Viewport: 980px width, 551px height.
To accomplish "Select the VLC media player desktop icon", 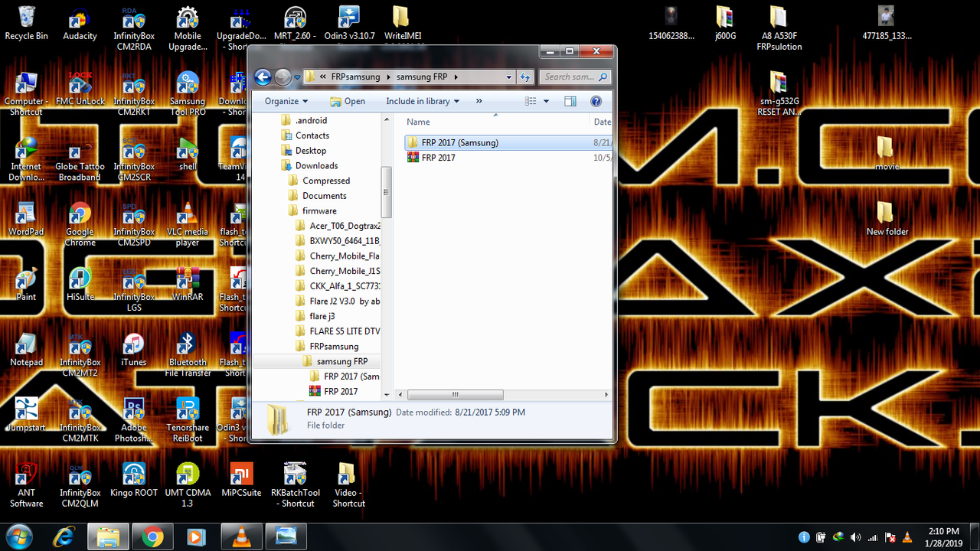I will pos(188,224).
